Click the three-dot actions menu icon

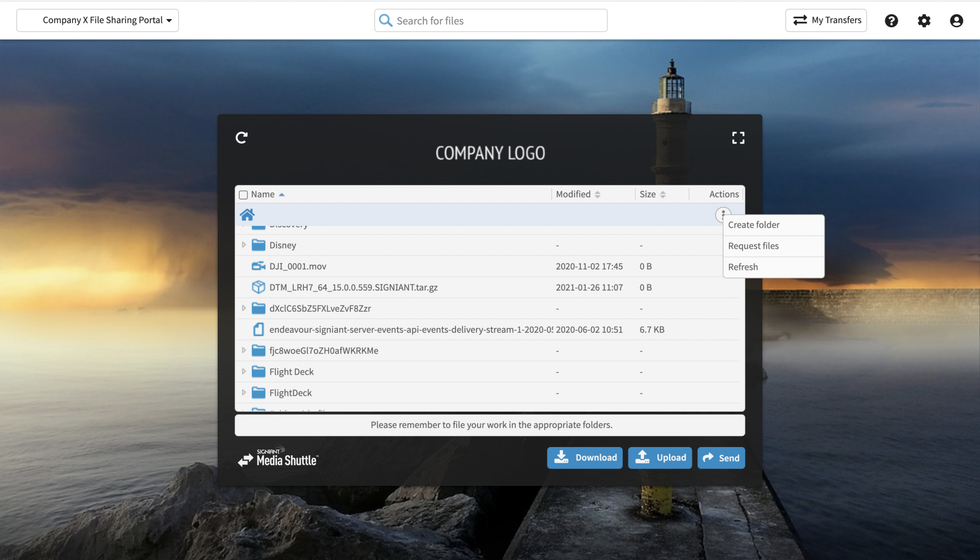pos(723,214)
